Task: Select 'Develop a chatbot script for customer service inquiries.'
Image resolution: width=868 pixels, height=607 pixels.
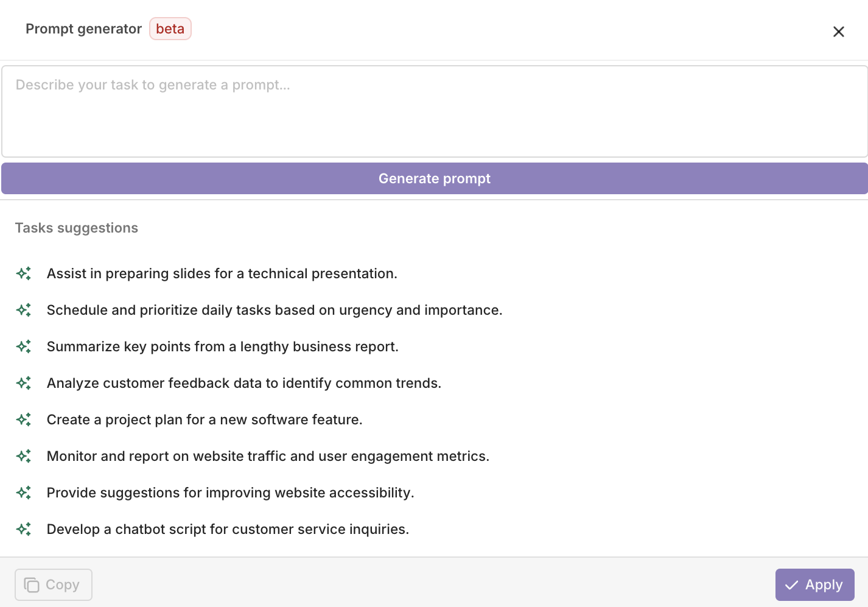Action: click(228, 529)
